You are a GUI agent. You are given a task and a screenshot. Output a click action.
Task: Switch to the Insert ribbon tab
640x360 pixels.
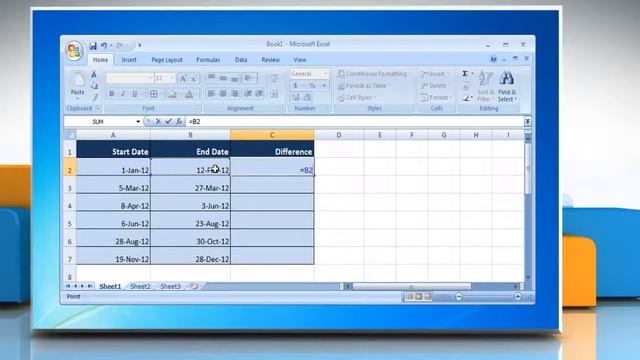pos(129,60)
